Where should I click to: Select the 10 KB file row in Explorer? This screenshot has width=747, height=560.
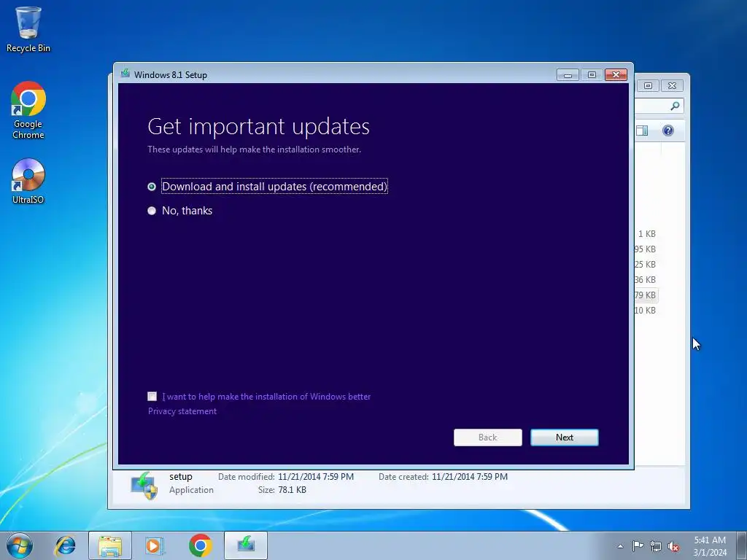pos(646,310)
